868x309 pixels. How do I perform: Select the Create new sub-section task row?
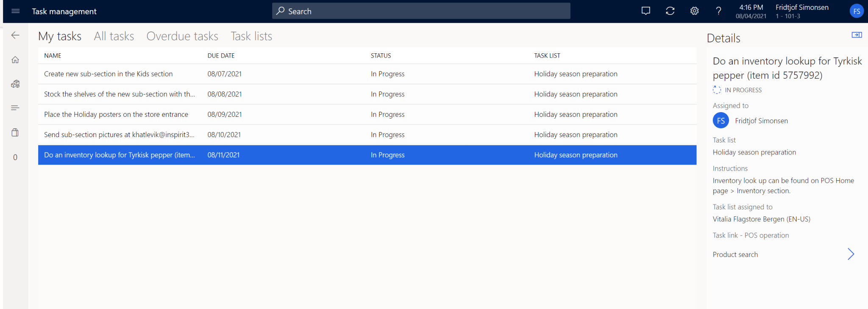coord(108,74)
